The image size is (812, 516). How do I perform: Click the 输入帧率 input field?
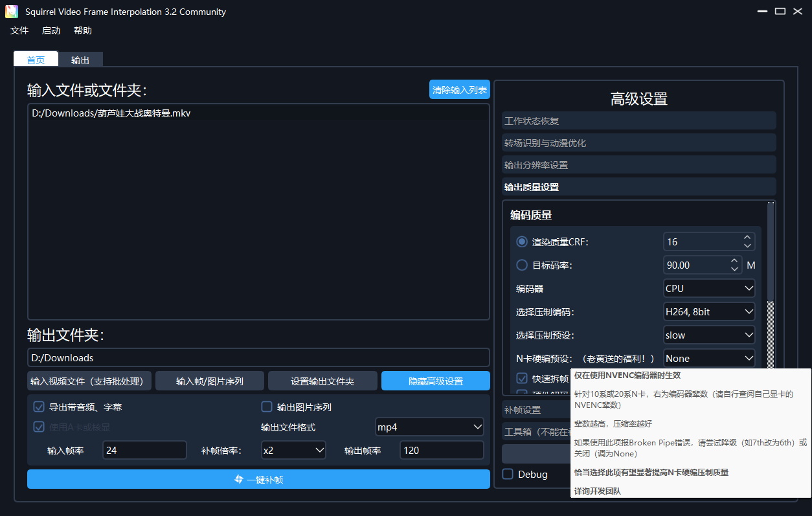144,451
